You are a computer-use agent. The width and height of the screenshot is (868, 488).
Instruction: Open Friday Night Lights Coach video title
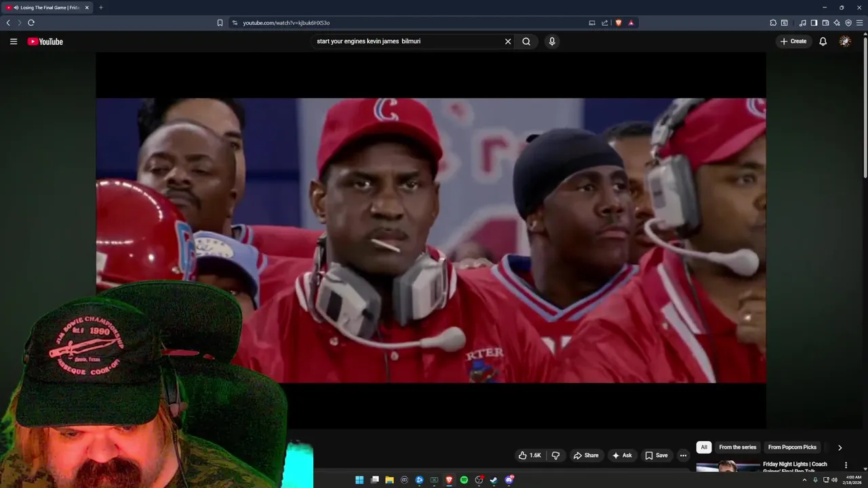coord(795,467)
